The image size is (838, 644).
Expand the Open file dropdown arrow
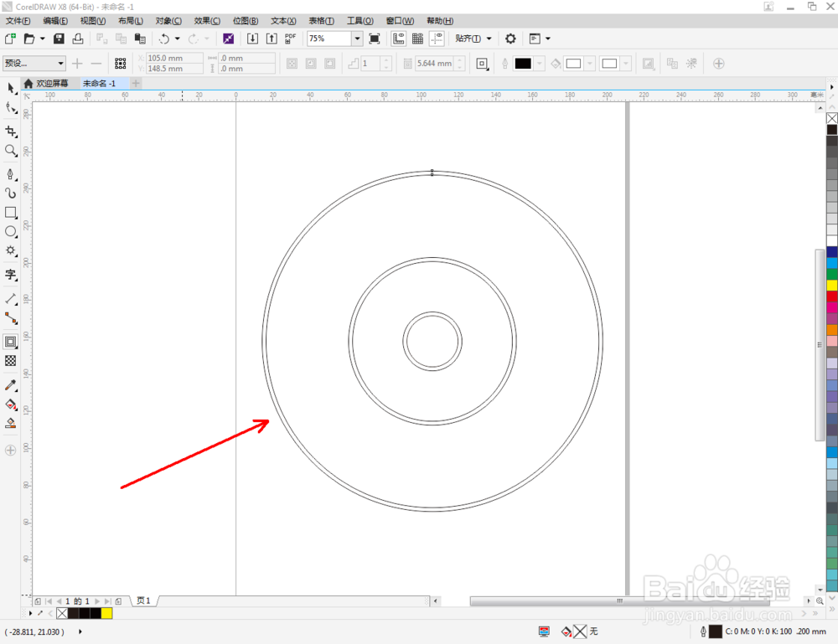[x=42, y=39]
